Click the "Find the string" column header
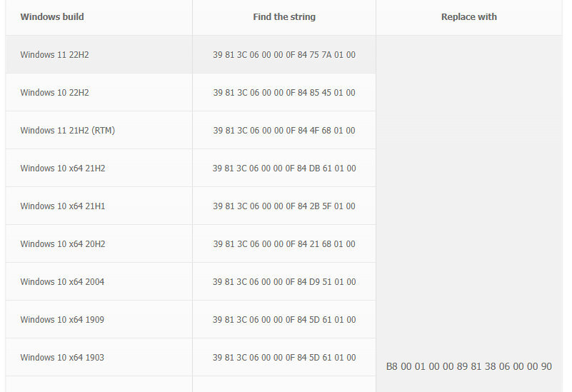This screenshot has height=392, width=572. [284, 17]
